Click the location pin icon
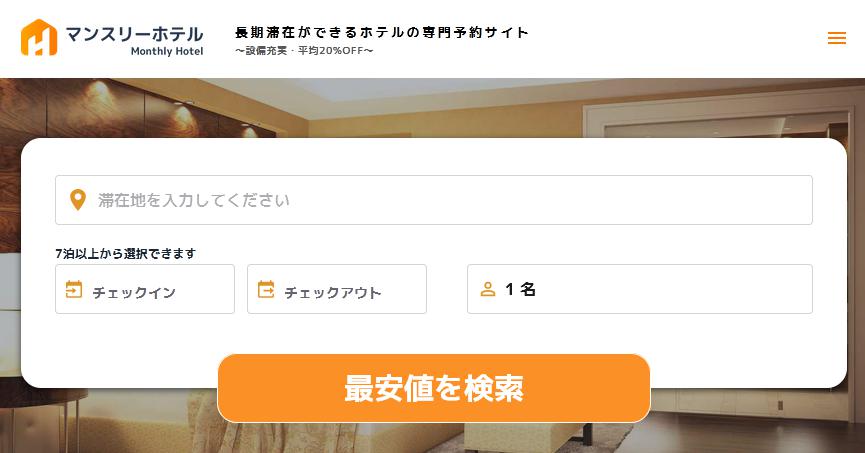865x453 pixels. tap(78, 200)
